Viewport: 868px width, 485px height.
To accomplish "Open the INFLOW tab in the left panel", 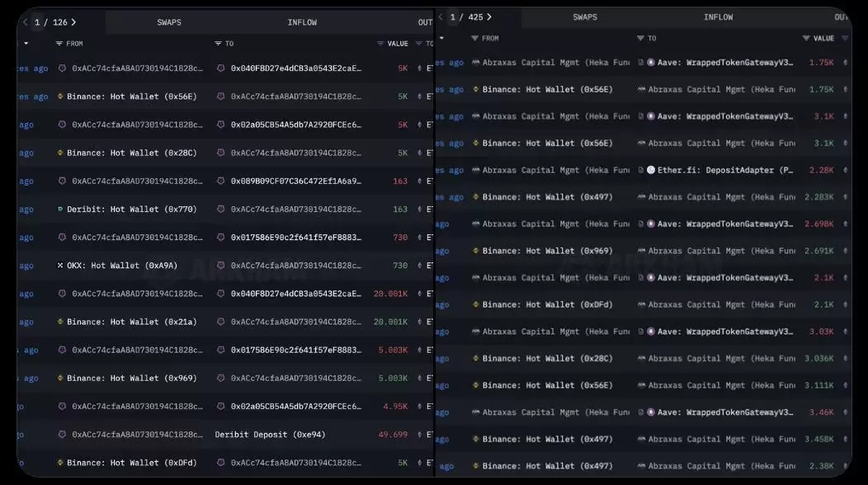I will coord(302,22).
